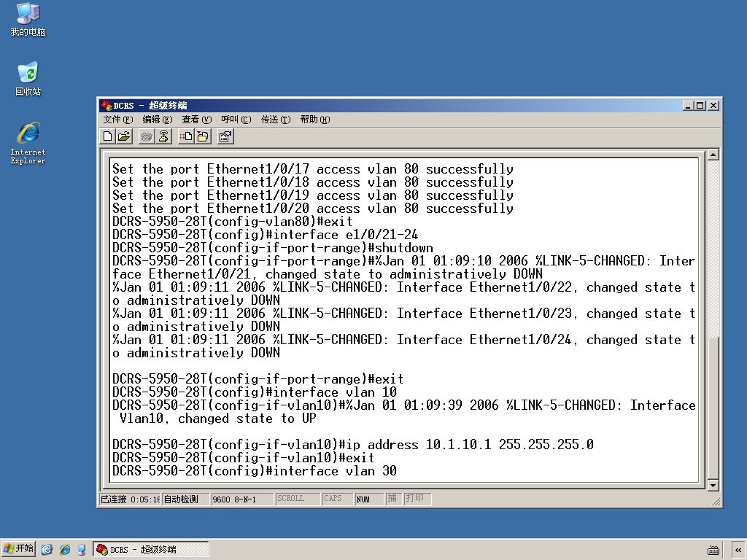This screenshot has width=747, height=560.
Task: Open the 文件(F) menu
Action: 118,120
